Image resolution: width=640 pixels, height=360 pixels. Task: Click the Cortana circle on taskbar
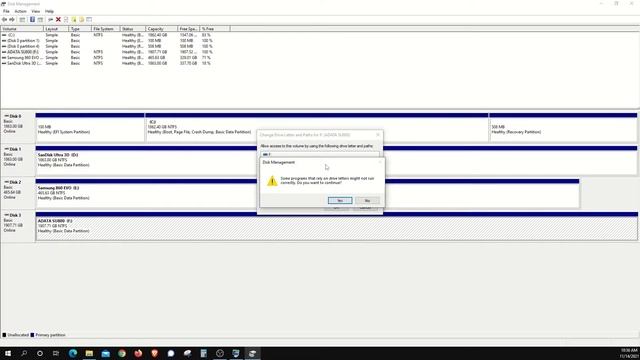tap(40, 353)
